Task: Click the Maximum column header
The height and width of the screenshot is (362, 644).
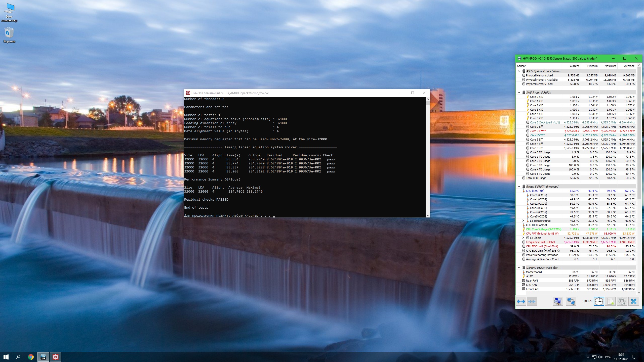Action: (610, 66)
